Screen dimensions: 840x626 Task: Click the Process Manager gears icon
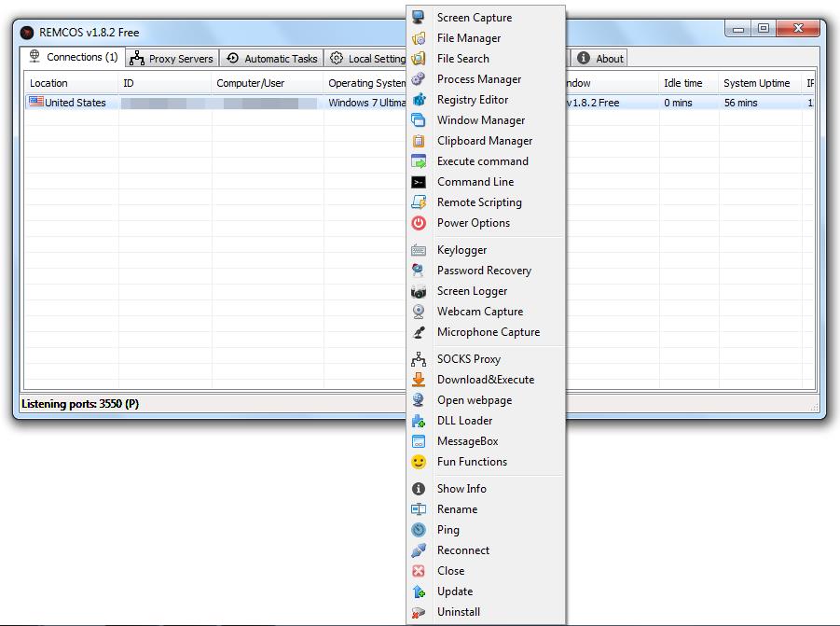pyautogui.click(x=419, y=79)
